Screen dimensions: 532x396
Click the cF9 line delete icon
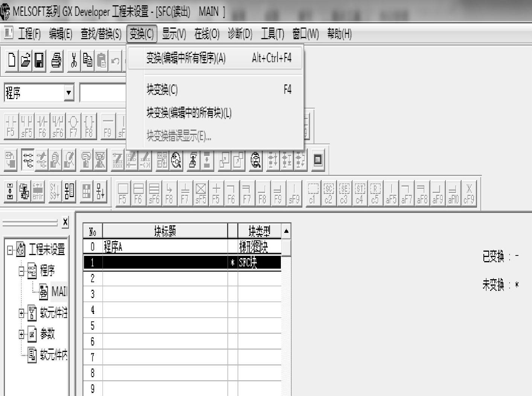469,193
